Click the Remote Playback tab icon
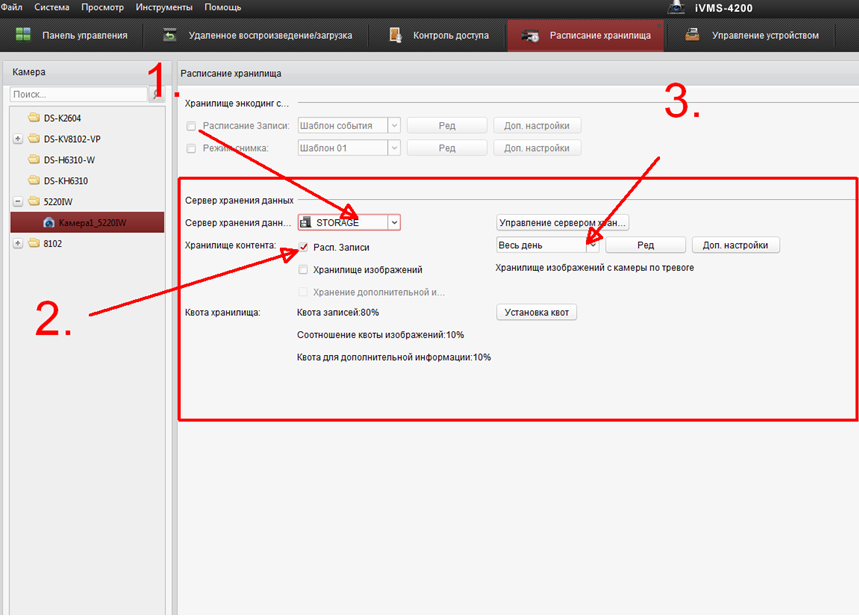 click(x=171, y=36)
